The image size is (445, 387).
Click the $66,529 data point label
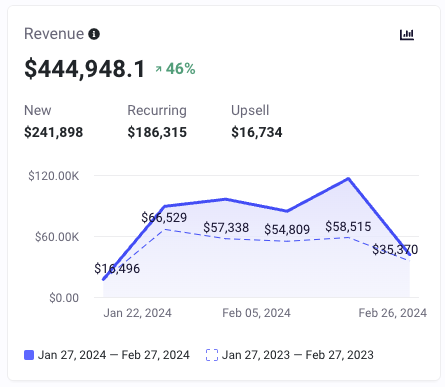164,218
